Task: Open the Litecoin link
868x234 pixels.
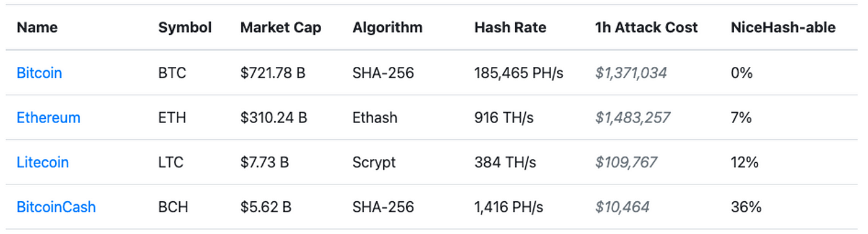Action: 43,162
